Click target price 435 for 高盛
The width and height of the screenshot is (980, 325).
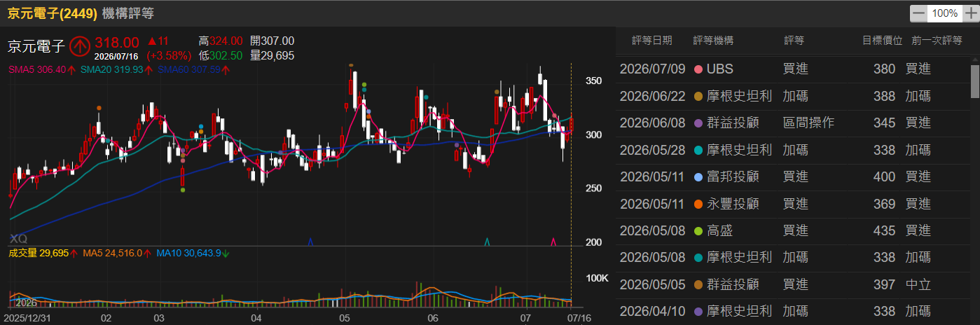(x=884, y=230)
